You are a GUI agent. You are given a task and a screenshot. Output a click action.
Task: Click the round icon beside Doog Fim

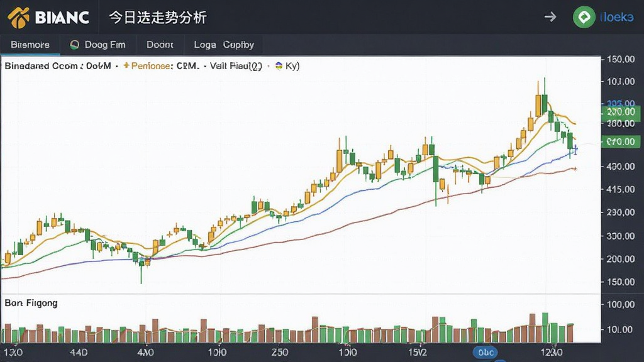point(74,45)
